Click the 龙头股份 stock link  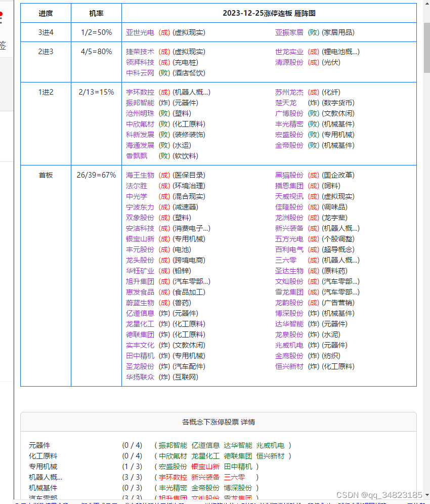click(x=140, y=260)
